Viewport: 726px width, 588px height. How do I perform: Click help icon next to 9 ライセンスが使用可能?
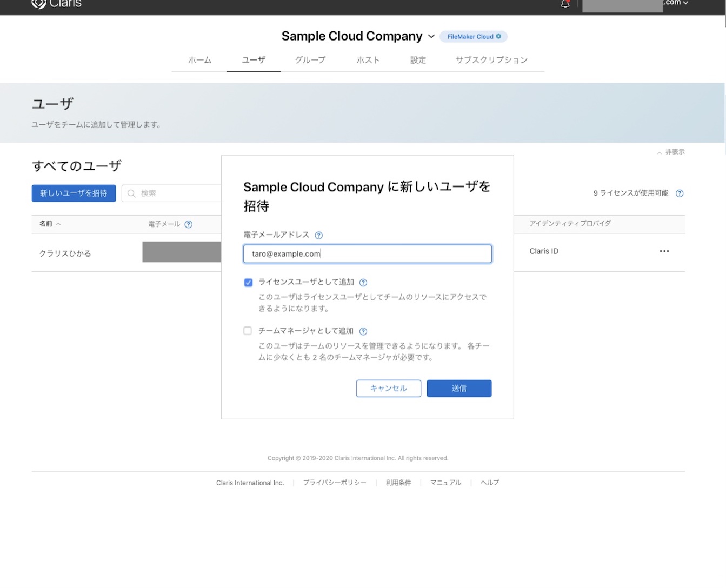click(680, 193)
